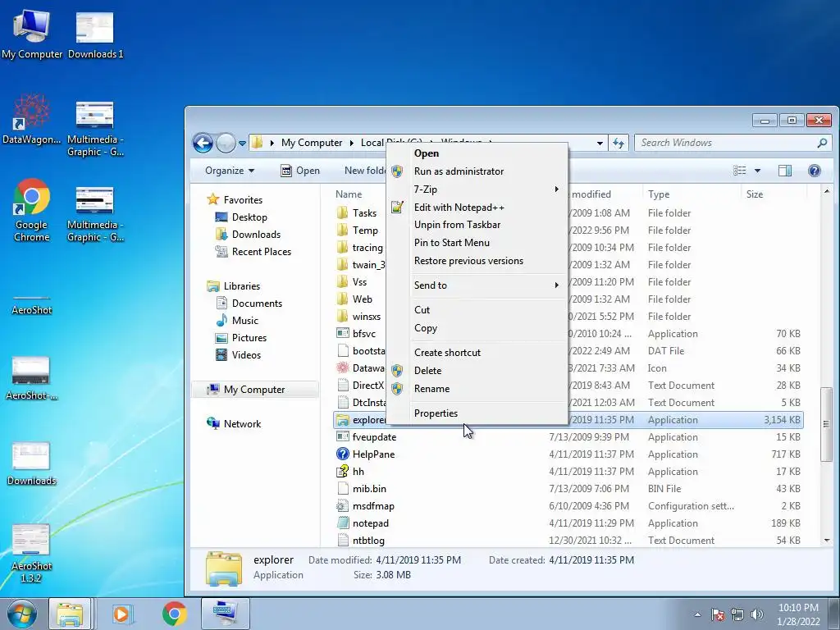Choose Edit with Notepad++
Viewport: 840px width, 630px height.
(477, 208)
